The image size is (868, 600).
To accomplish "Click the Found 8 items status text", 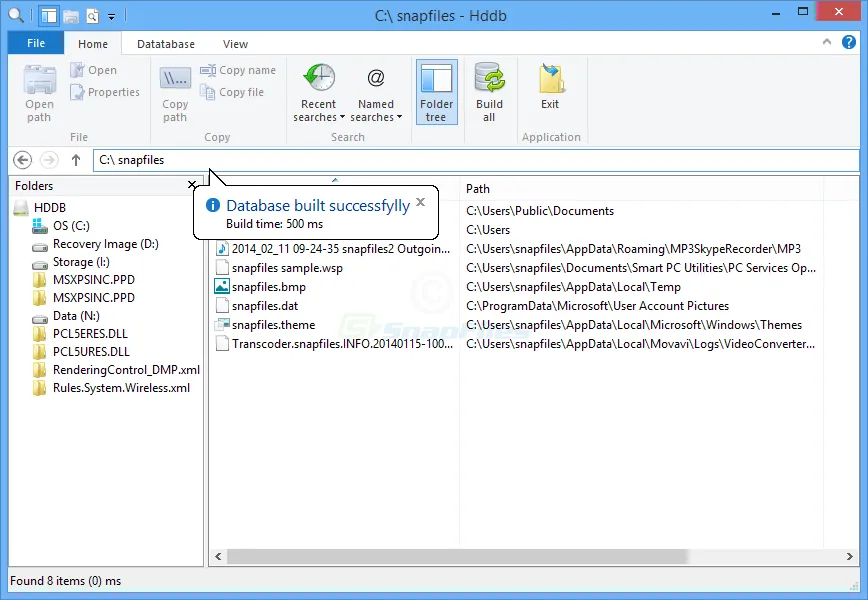I will point(65,581).
